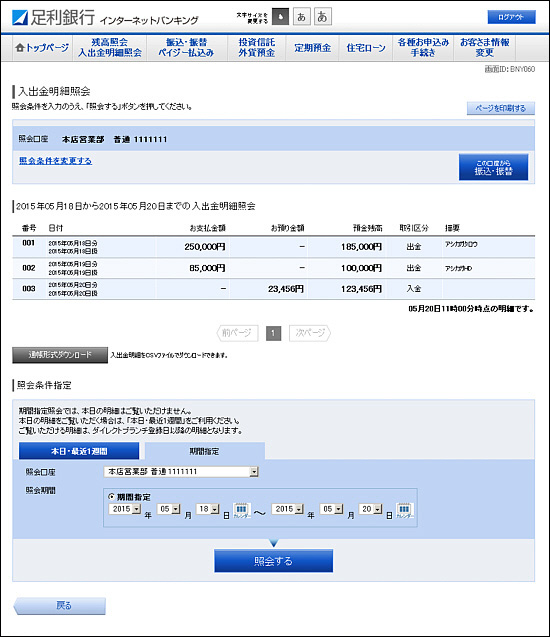Click お支払金額 column header
This screenshot has width=550, height=637.
[x=208, y=228]
